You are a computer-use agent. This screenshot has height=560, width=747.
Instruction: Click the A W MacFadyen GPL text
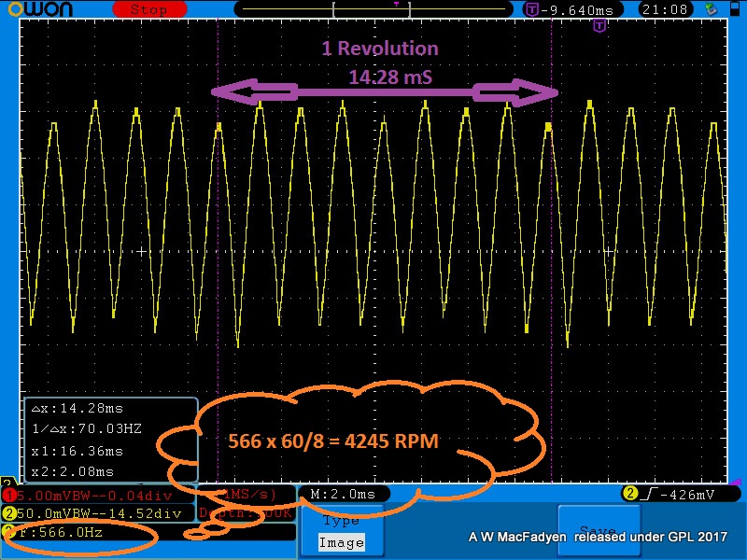point(596,536)
